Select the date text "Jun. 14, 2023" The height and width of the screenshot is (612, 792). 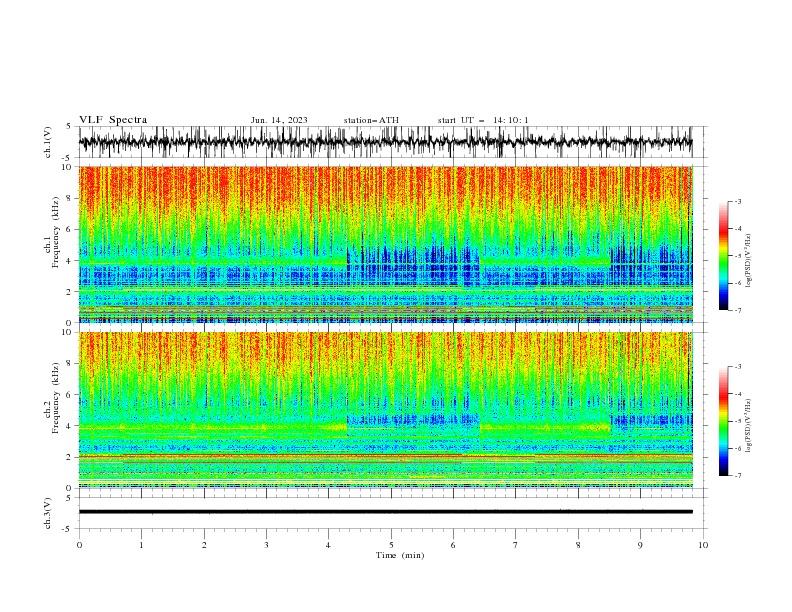pos(279,120)
